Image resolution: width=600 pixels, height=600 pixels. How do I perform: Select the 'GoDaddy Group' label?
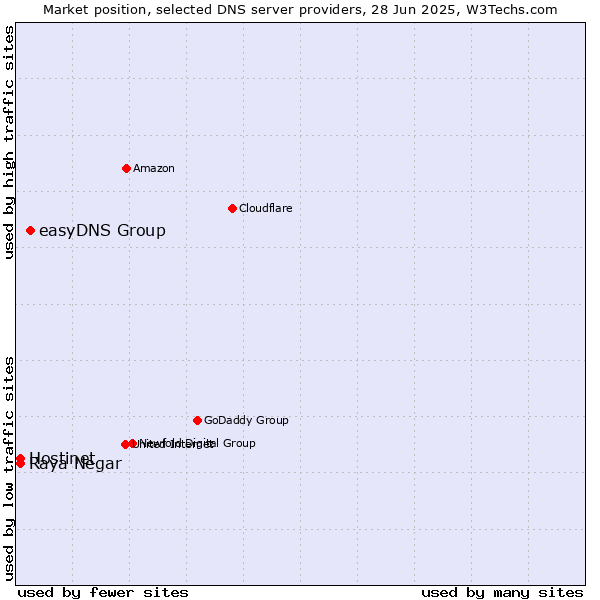click(246, 420)
